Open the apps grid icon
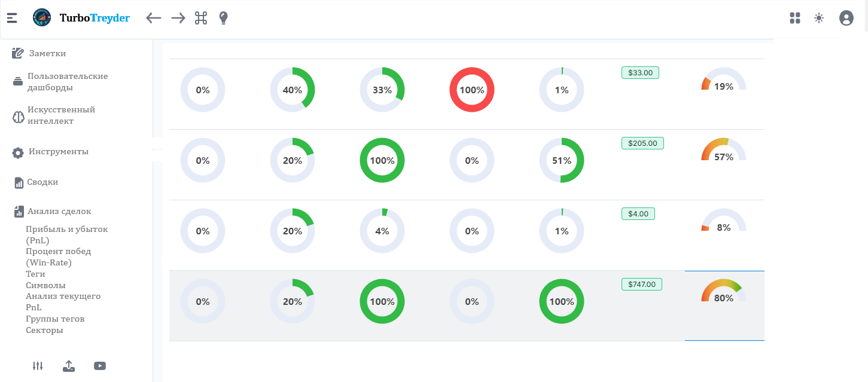Image resolution: width=868 pixels, height=382 pixels. point(795,18)
